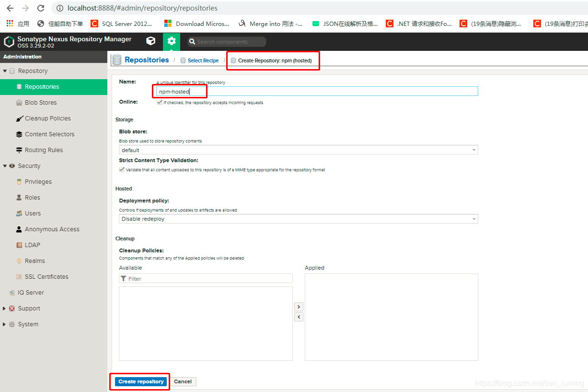This screenshot has width=588, height=392.
Task: Open the apps grid bookmark icon
Action: (x=10, y=24)
